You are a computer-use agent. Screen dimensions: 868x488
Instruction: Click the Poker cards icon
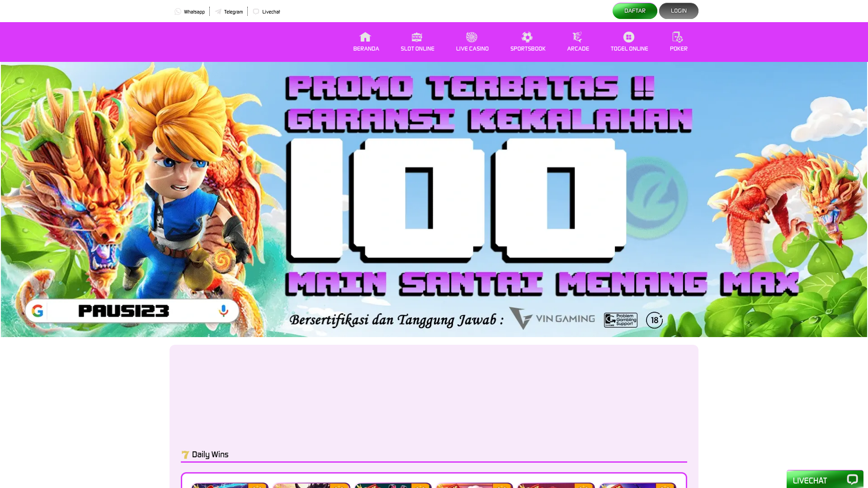[678, 37]
